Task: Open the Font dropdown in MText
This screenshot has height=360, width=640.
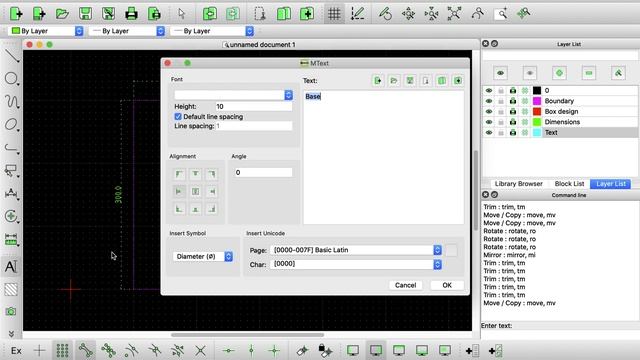Action: [233, 95]
